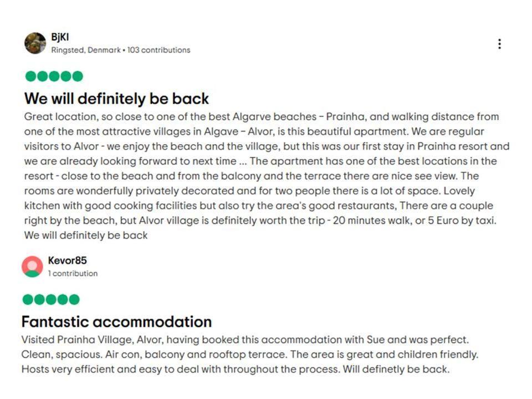Click last green bubble of Kevor85's rating
Viewport: 532px width, 399px height.
[74, 300]
